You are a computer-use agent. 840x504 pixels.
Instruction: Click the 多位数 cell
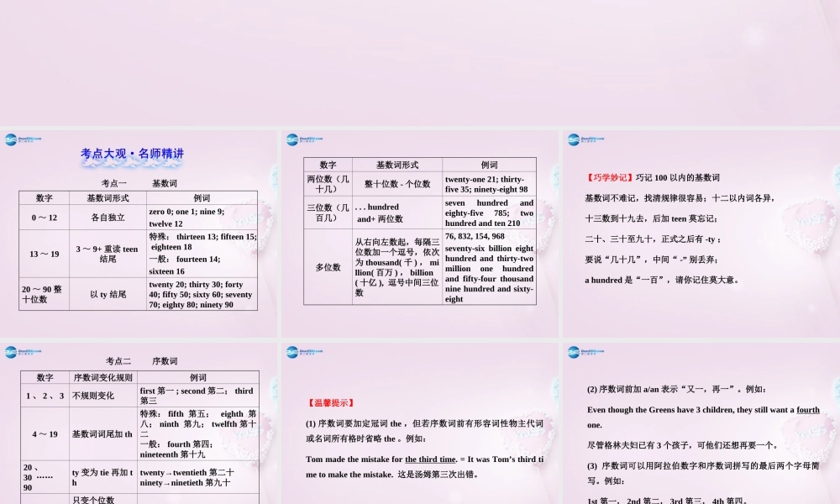[x=328, y=267]
